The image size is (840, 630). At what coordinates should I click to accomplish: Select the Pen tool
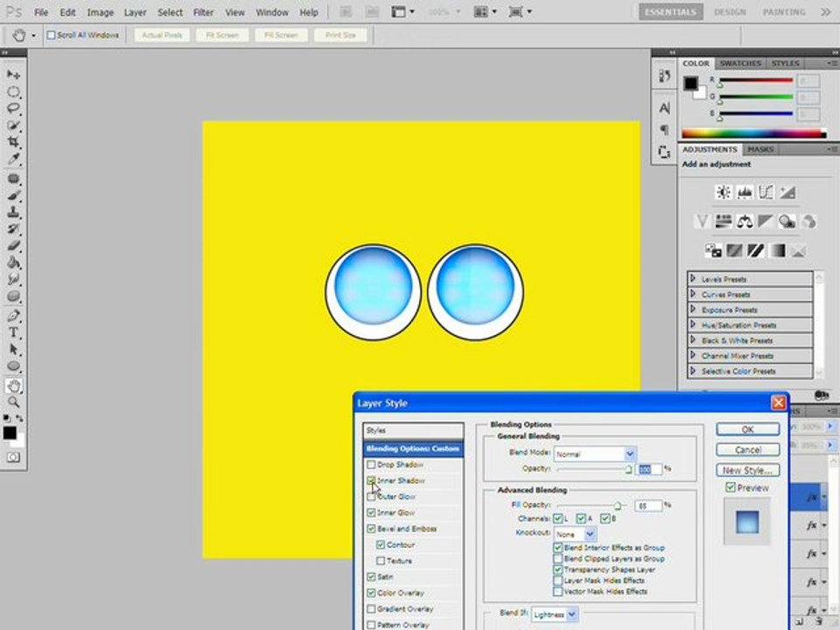tap(13, 316)
